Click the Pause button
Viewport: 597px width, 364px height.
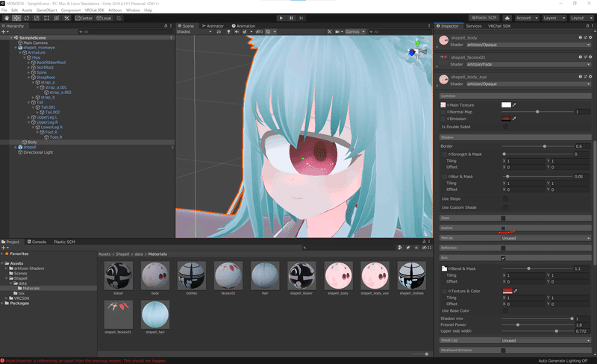(291, 18)
